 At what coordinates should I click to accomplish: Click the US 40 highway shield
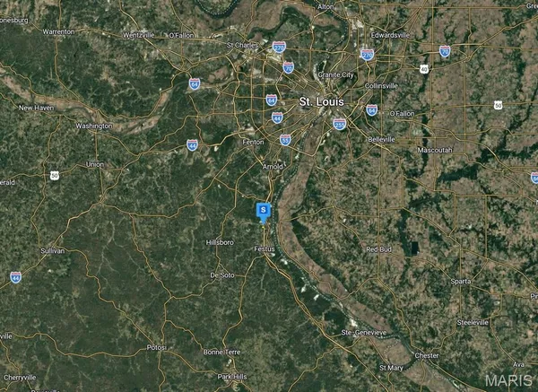(424, 69)
